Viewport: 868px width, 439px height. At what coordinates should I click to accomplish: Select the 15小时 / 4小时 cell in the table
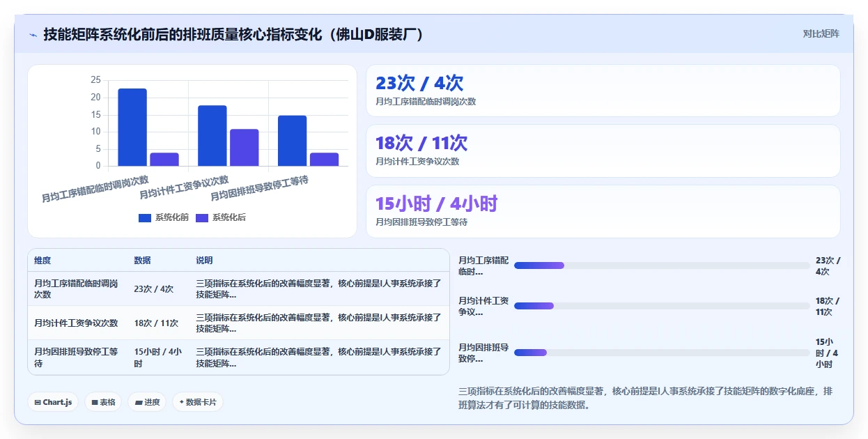(x=158, y=357)
